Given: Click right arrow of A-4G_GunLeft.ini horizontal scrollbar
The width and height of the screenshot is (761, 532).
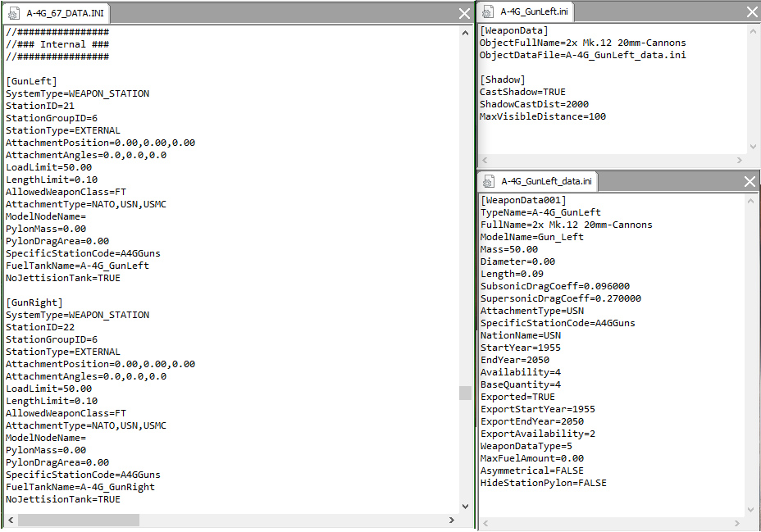Looking at the screenshot, I should 739,160.
